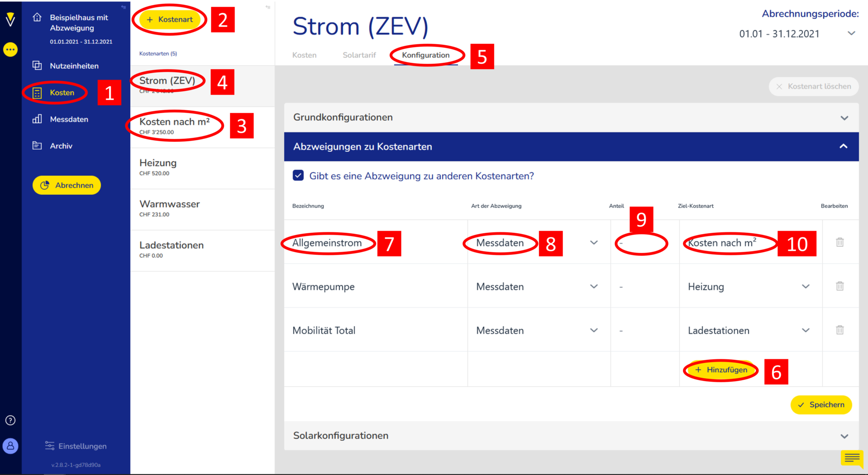868x475 pixels.
Task: Open the user profile icon
Action: point(10,446)
